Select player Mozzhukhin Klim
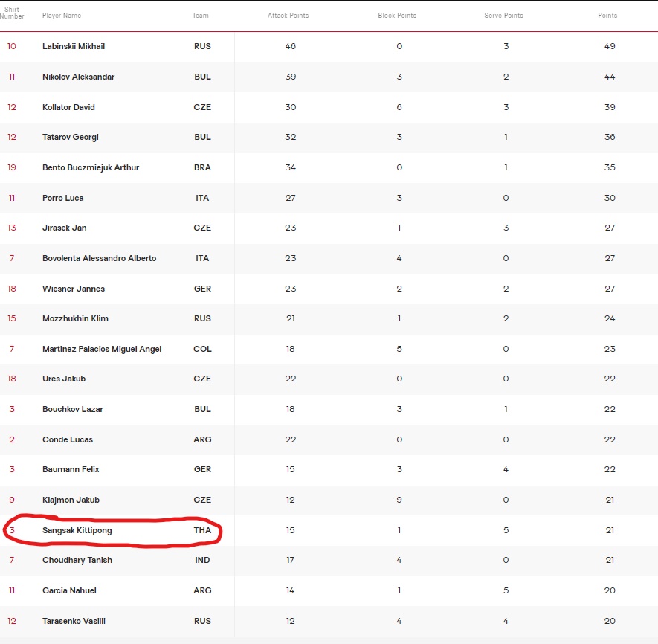Image resolution: width=658 pixels, height=644 pixels. coord(75,318)
